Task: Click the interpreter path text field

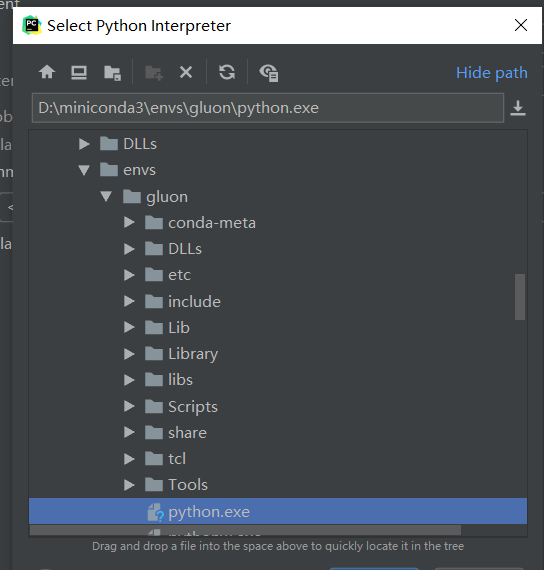Action: pyautogui.click(x=268, y=108)
